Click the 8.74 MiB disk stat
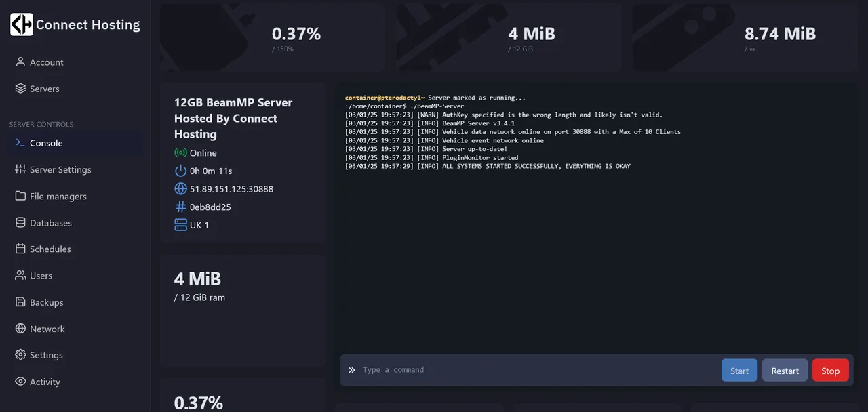Image resolution: width=868 pixels, height=412 pixels. (780, 33)
